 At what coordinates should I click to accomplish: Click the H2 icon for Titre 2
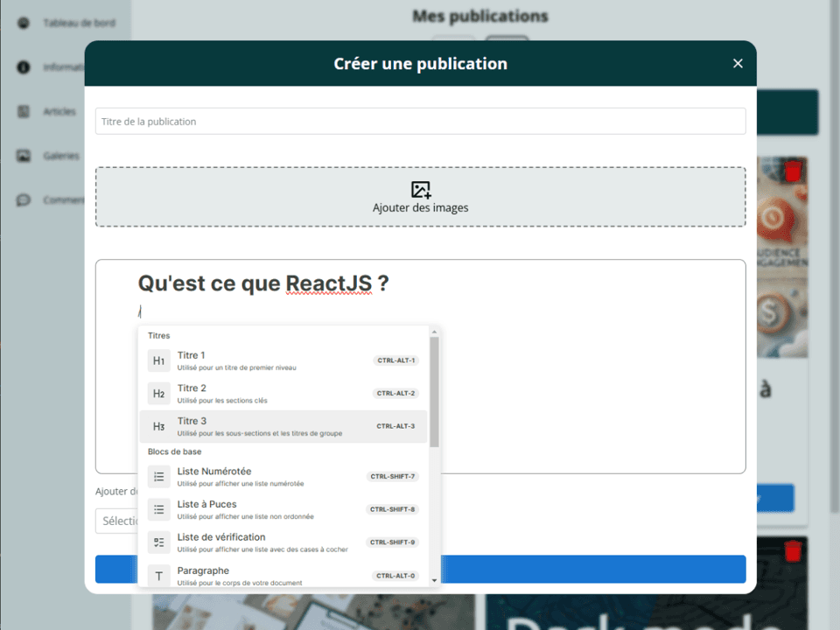click(158, 393)
